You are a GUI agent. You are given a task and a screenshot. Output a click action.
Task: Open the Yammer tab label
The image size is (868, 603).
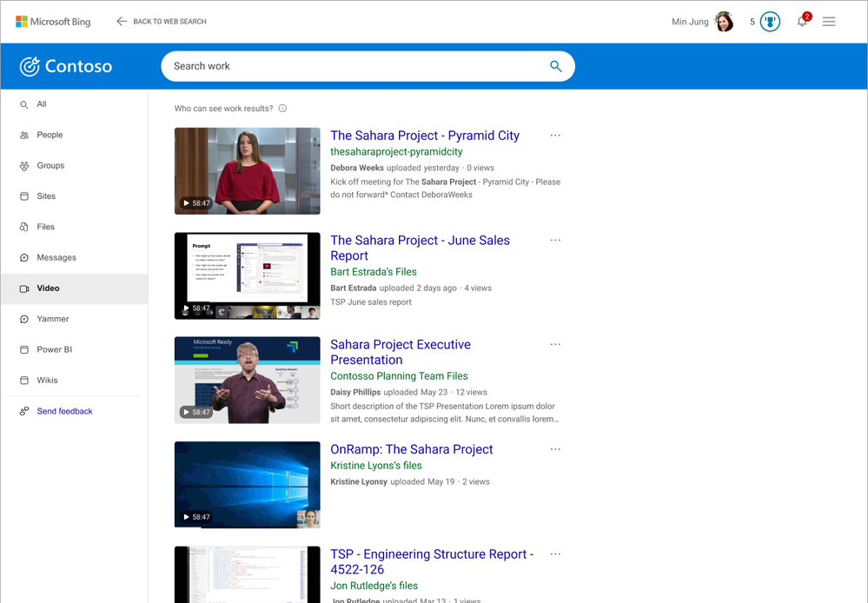click(x=53, y=319)
